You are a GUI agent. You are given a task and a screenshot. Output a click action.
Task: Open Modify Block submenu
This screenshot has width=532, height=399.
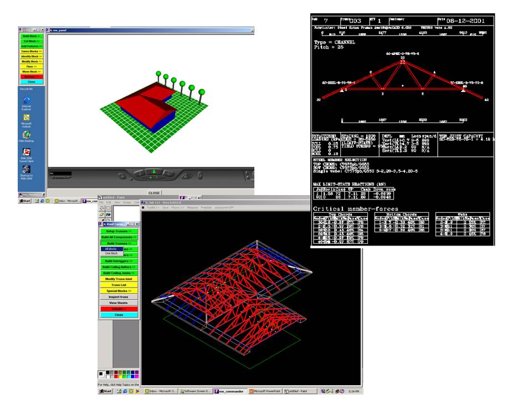[x=32, y=62]
